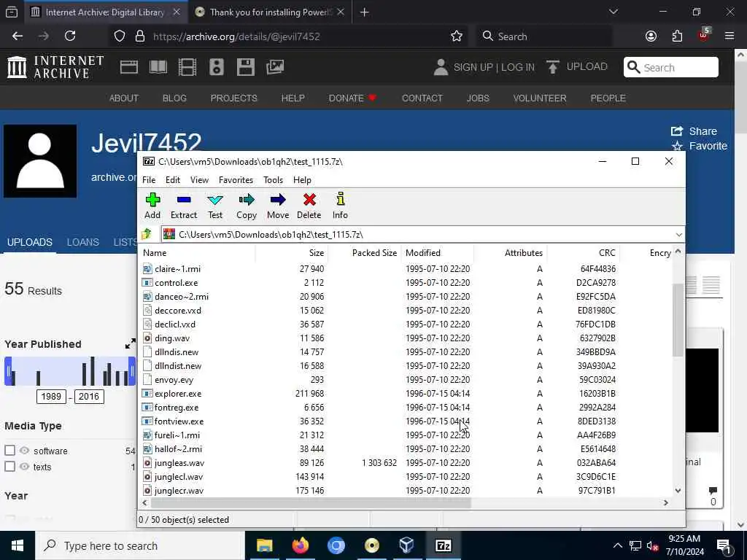Open Firefox extensions puzzle icon

(x=677, y=36)
